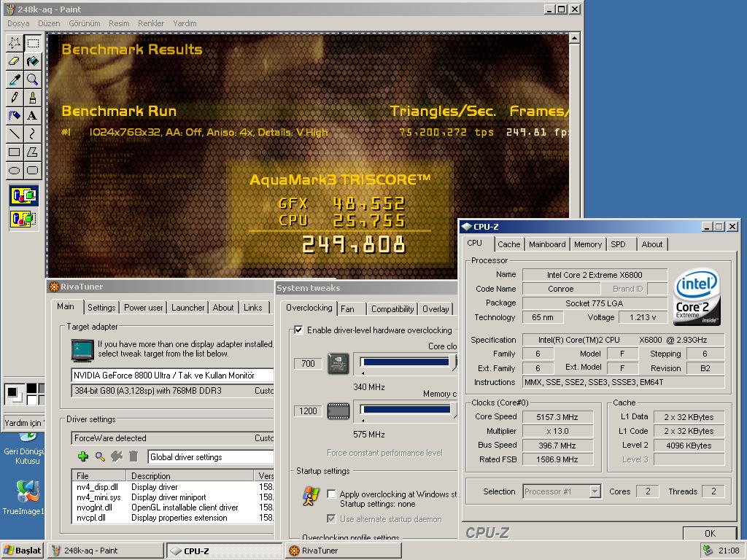Pick the Polygon tool in Paint
Screen dimensions: 747x560
coord(32,152)
